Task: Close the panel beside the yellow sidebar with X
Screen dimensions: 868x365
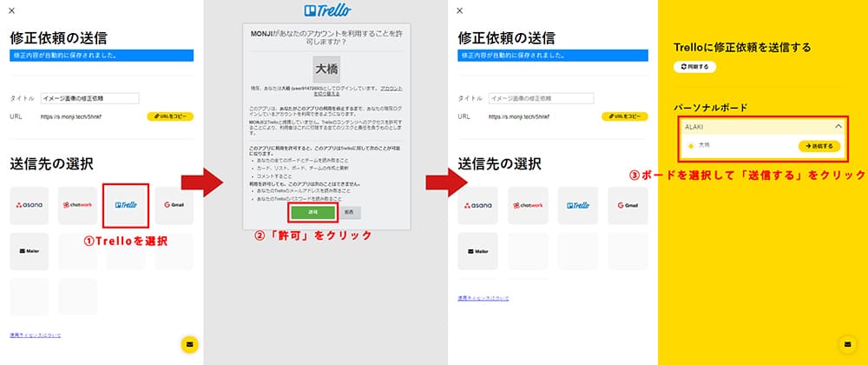Action: 460,10
